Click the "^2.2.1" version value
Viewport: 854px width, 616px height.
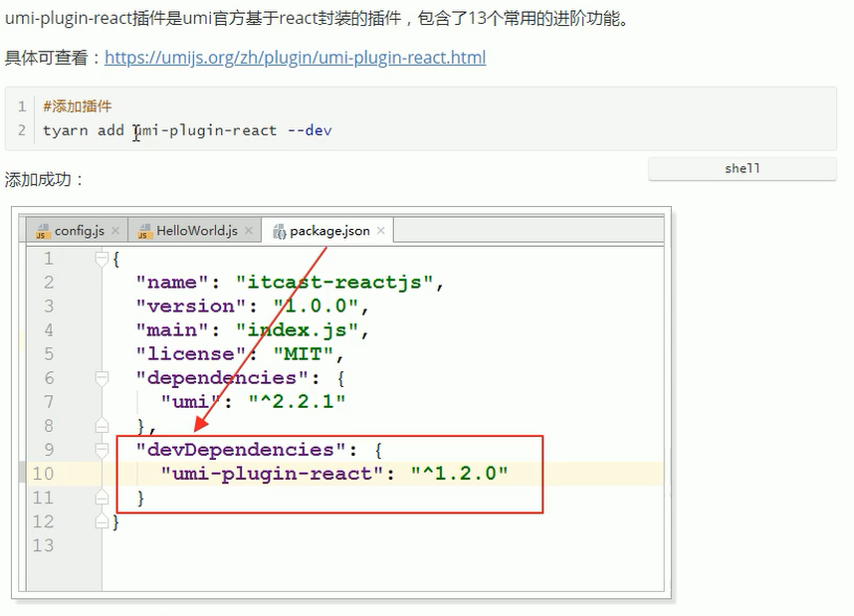pyautogui.click(x=297, y=402)
